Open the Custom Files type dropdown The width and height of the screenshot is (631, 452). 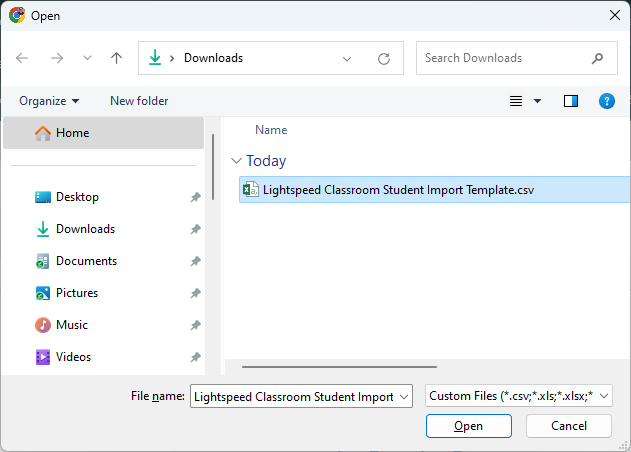519,396
